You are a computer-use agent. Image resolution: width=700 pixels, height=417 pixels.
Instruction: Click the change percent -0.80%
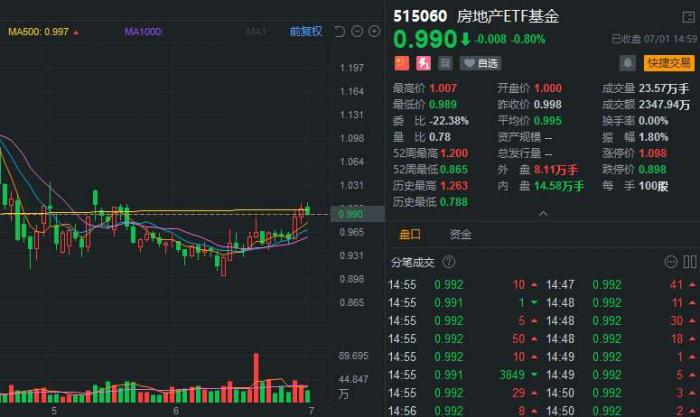(529, 39)
